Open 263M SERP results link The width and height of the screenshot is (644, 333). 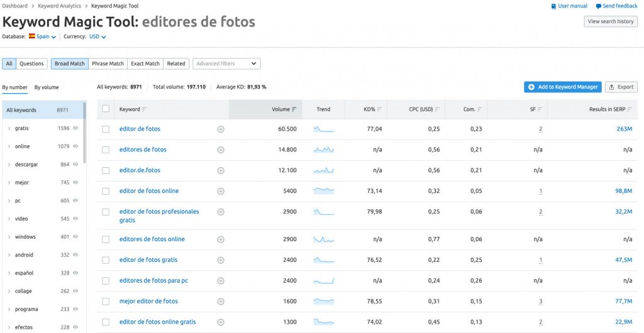coord(625,129)
